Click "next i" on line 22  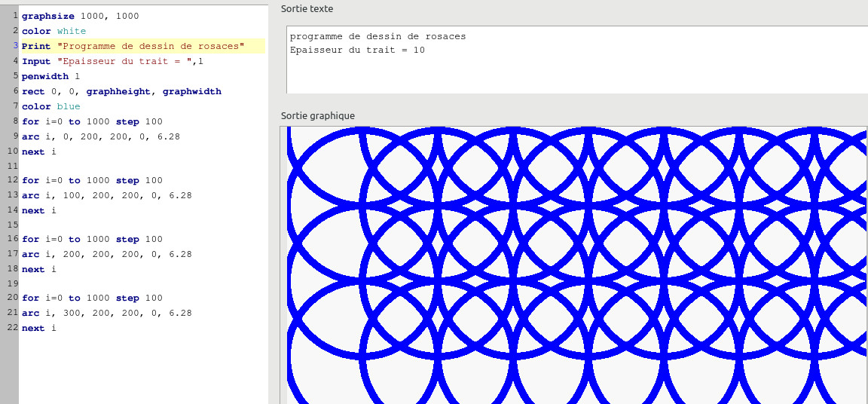pos(38,328)
